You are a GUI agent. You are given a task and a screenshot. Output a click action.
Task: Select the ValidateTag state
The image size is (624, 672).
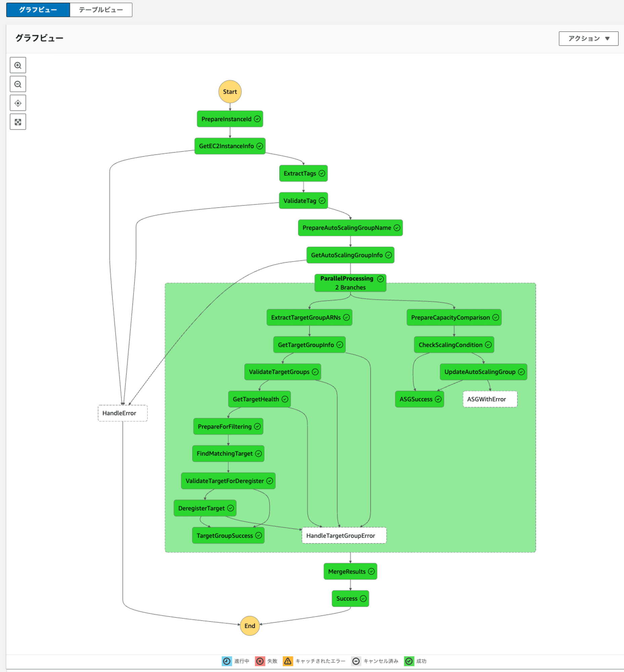[x=303, y=201]
